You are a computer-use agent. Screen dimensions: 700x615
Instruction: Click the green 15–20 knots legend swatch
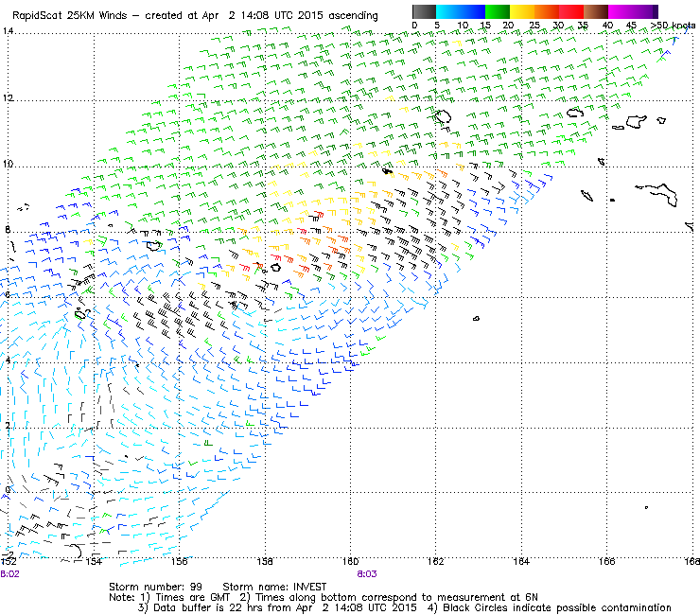498,11
